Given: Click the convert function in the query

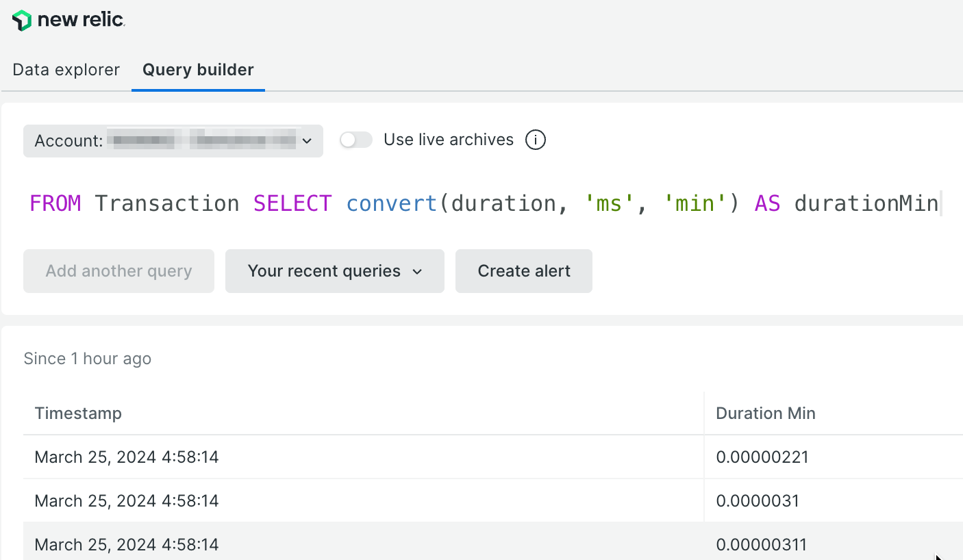Looking at the screenshot, I should click(x=392, y=203).
